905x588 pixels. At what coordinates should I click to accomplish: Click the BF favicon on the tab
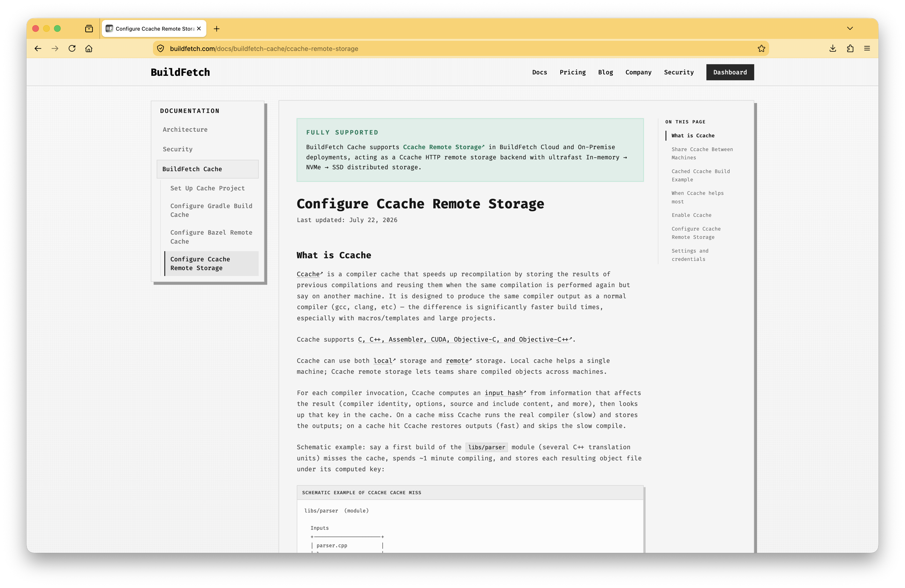109,29
